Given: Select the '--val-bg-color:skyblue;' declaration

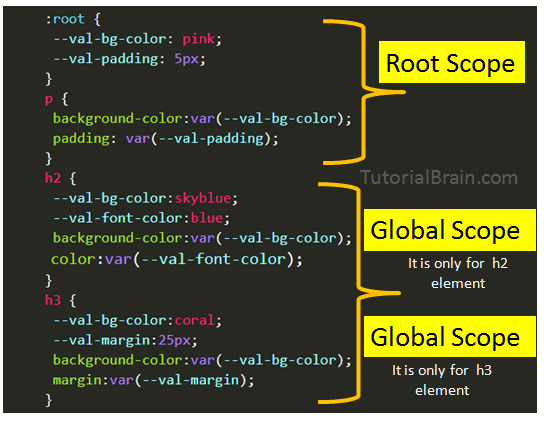Looking at the screenshot, I should pos(146,199).
